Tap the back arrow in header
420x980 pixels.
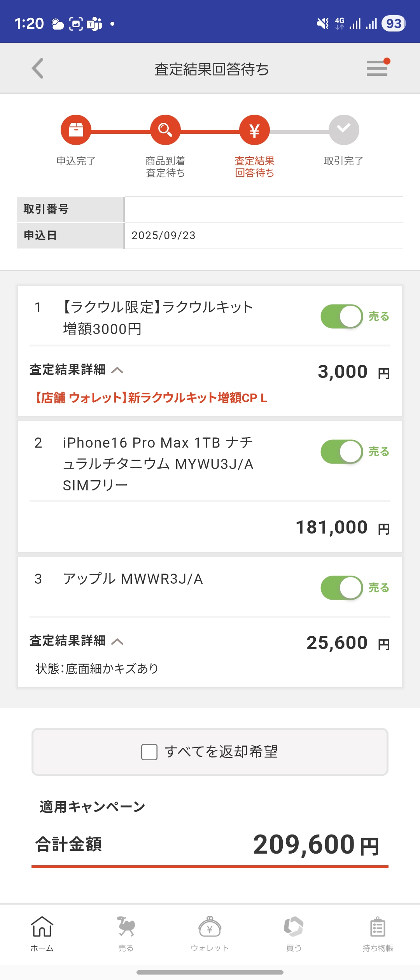click(38, 68)
